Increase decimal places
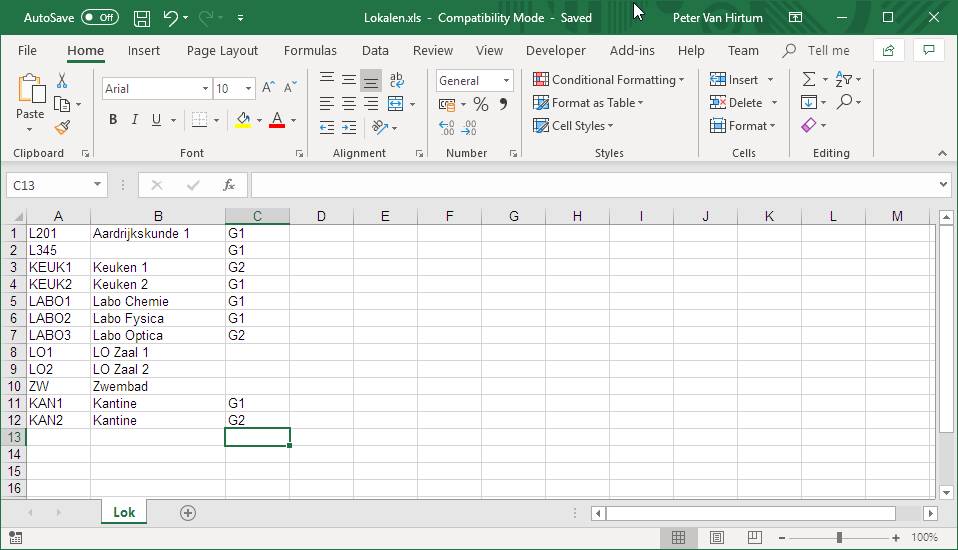958x550 pixels. pyautogui.click(x=447, y=127)
